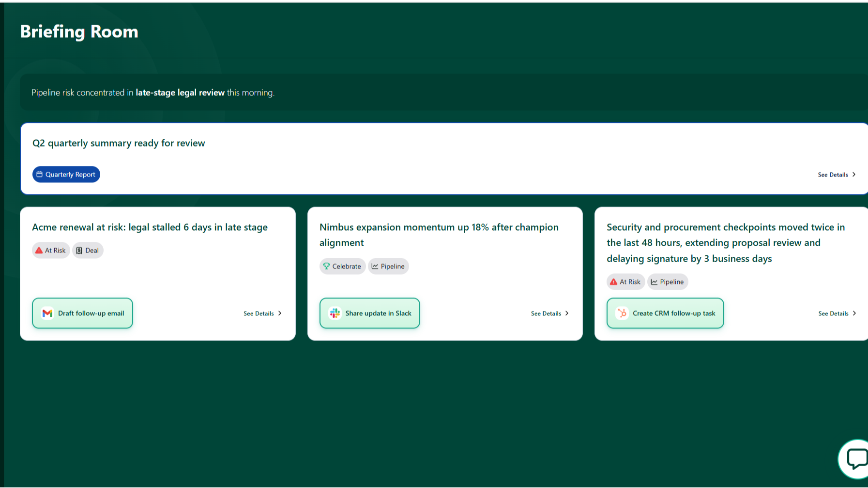Click the warning icon on Acme At Risk tag
The width and height of the screenshot is (868, 488).
click(x=39, y=251)
